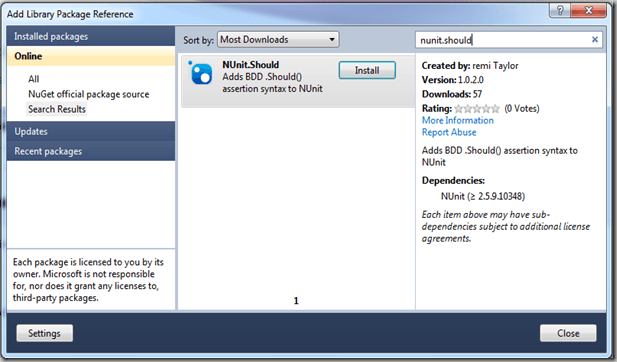Click the sub-dependencies italic note
The height and width of the screenshot is (362, 617).
tap(506, 227)
